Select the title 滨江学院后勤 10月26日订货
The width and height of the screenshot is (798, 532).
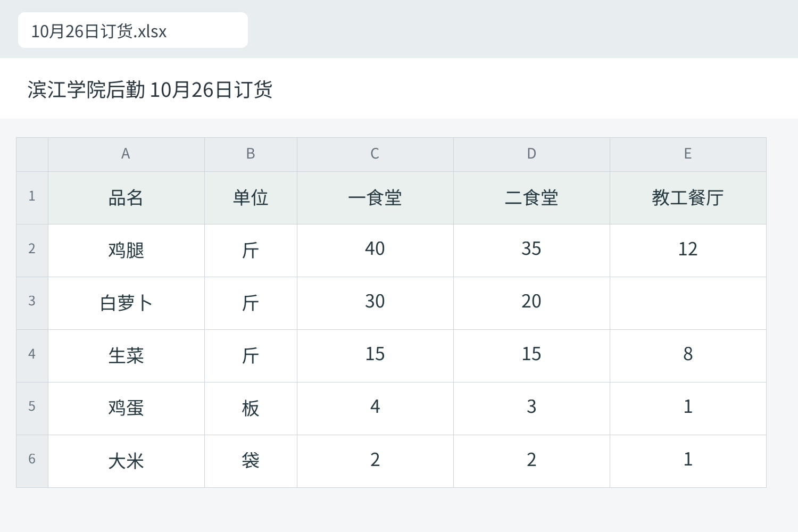click(x=150, y=89)
